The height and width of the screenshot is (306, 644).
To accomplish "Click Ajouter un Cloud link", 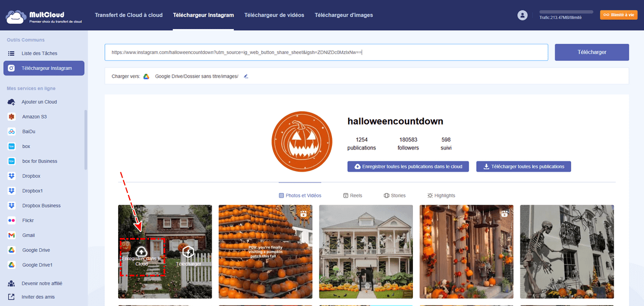I will [x=39, y=102].
